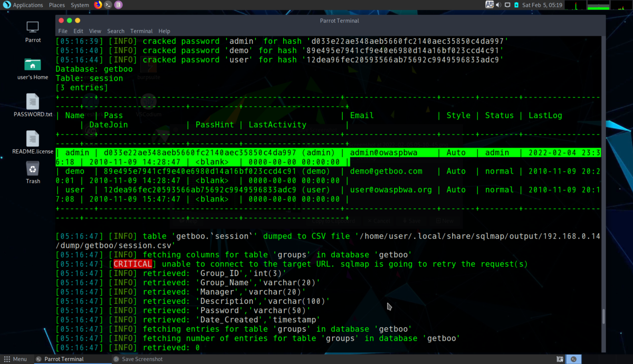This screenshot has height=364, width=633.
Task: Open the purple document launcher in the top panel
Action: [x=118, y=5]
